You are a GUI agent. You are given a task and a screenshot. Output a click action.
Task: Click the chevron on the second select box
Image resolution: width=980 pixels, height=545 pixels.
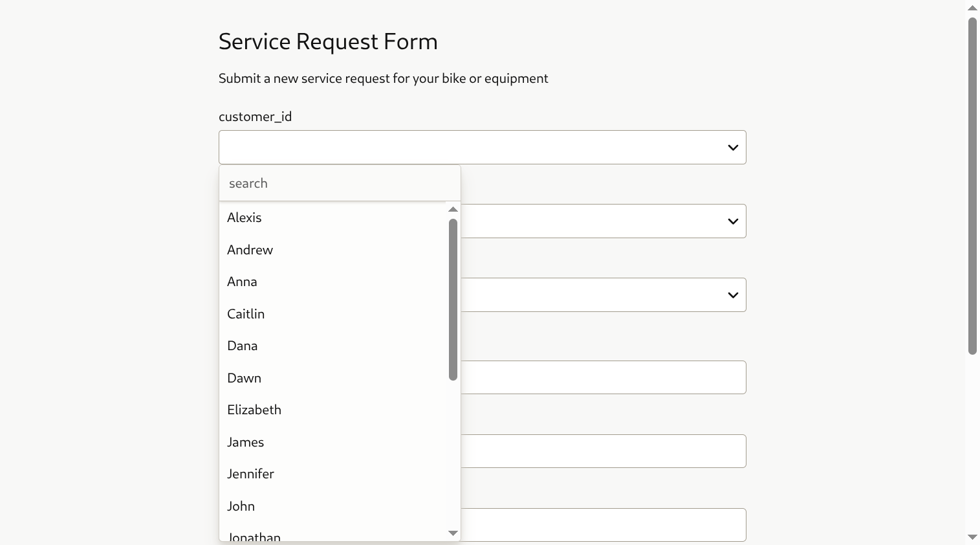pos(733,221)
